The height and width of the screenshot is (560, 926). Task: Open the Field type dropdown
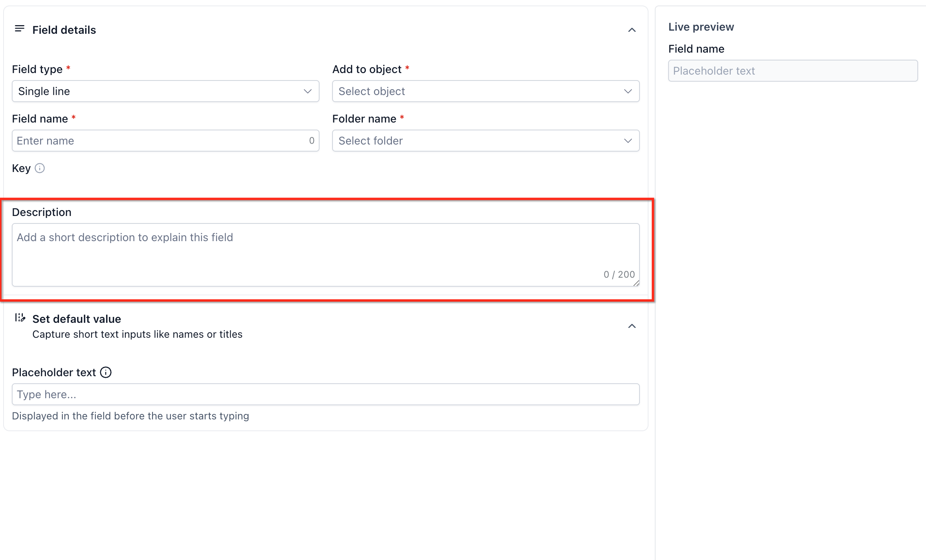tap(165, 91)
